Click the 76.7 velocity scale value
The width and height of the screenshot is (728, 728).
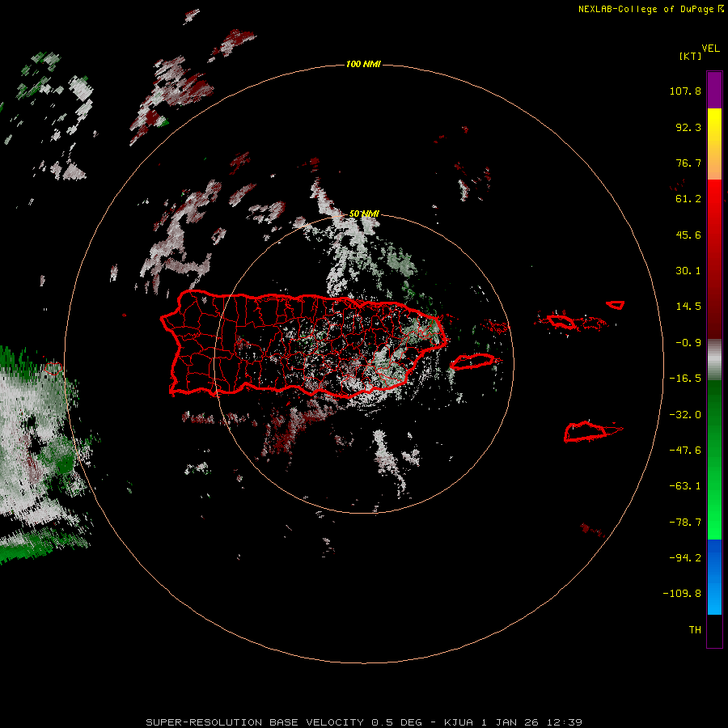[x=688, y=163]
